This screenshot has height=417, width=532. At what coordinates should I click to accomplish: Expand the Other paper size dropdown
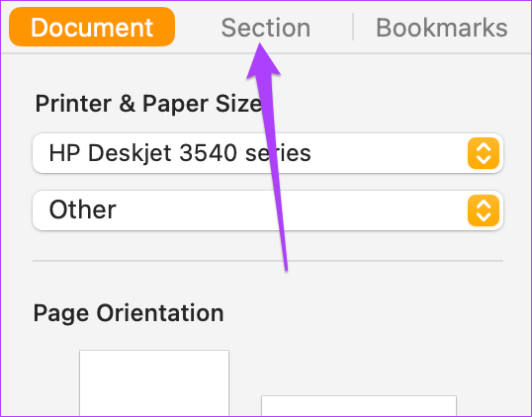coord(268,210)
